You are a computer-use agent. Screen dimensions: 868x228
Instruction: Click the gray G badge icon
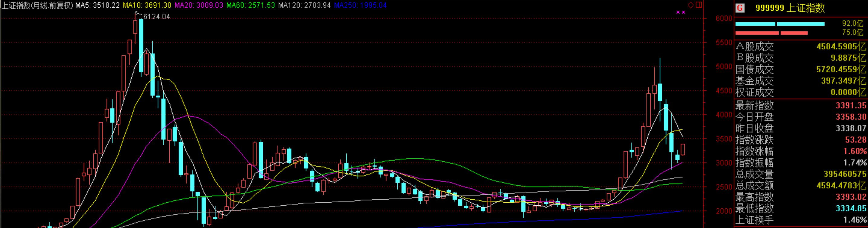coord(740,8)
